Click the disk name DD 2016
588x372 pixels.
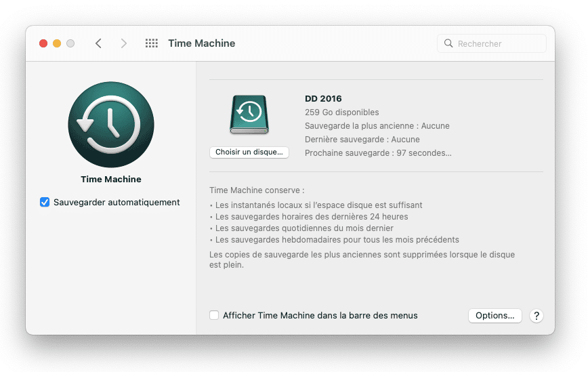323,99
